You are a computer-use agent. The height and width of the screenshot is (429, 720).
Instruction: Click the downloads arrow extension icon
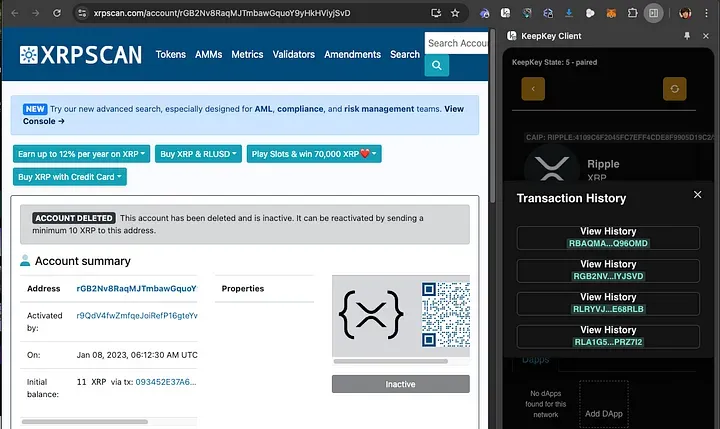pyautogui.click(x=569, y=13)
